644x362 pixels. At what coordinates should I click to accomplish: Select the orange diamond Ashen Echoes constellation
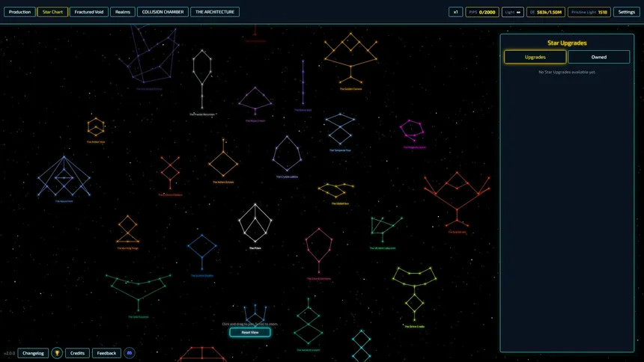[223, 159]
